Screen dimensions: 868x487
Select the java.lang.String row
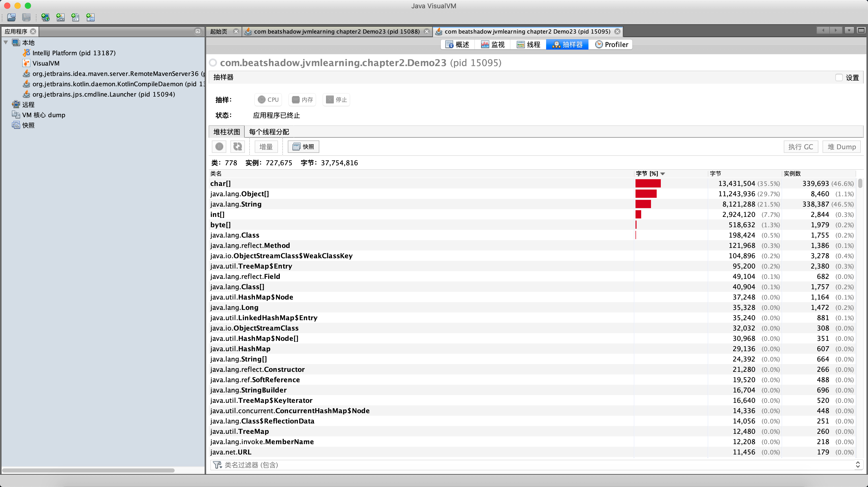[532, 204]
